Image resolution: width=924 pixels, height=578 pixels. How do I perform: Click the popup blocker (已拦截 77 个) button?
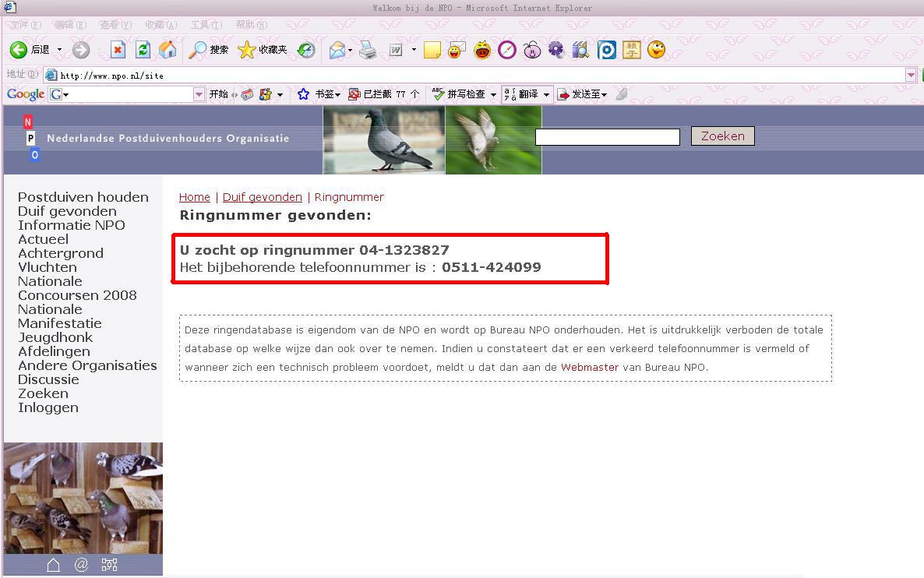pos(383,94)
